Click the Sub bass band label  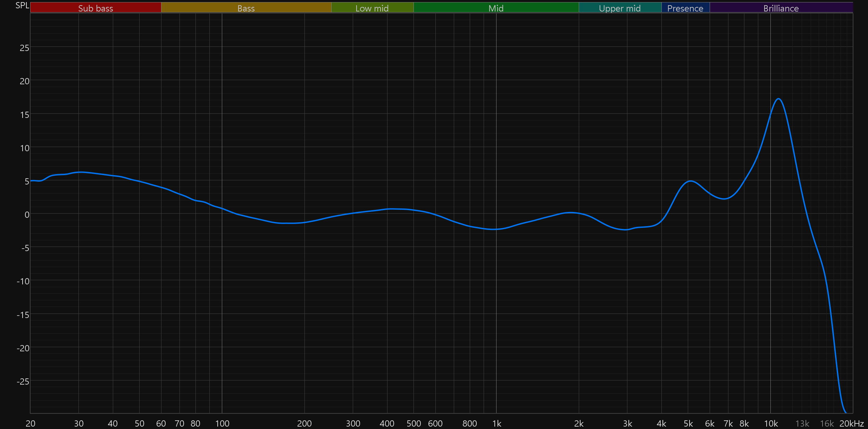coord(95,8)
